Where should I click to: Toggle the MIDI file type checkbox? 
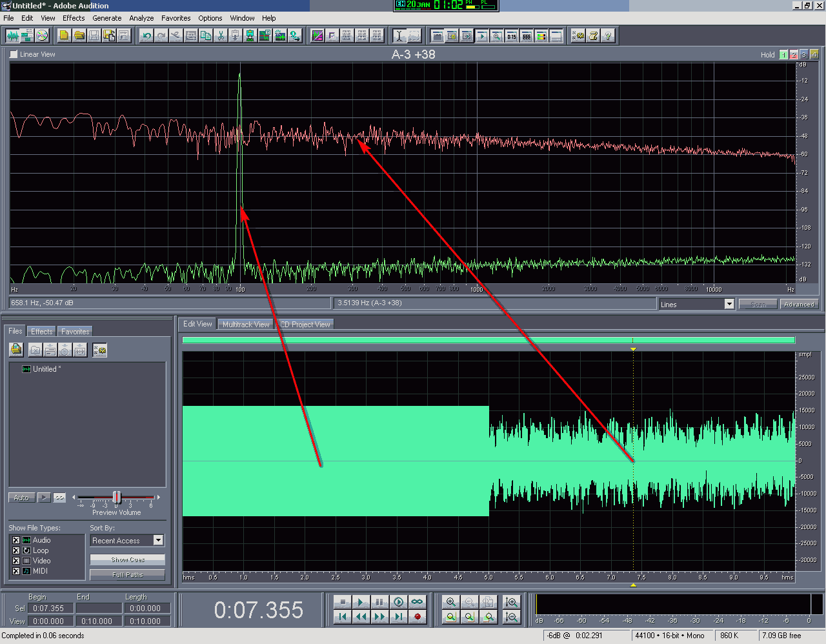pyautogui.click(x=16, y=571)
